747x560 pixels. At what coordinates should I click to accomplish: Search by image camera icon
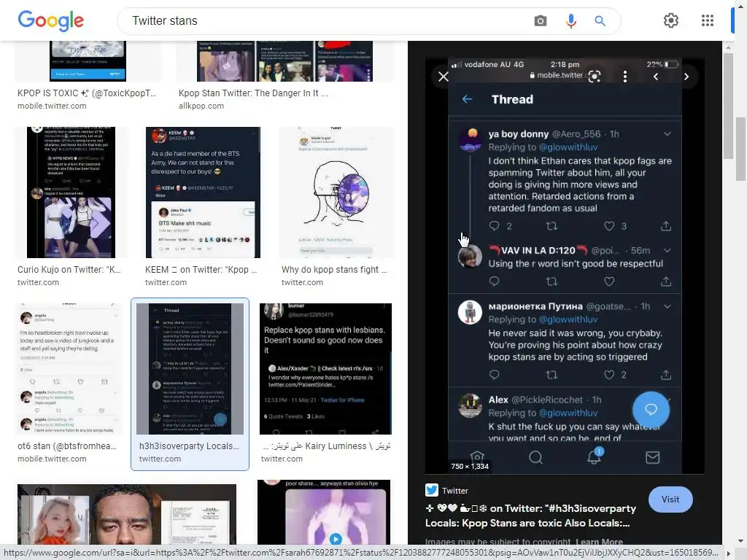pos(541,21)
